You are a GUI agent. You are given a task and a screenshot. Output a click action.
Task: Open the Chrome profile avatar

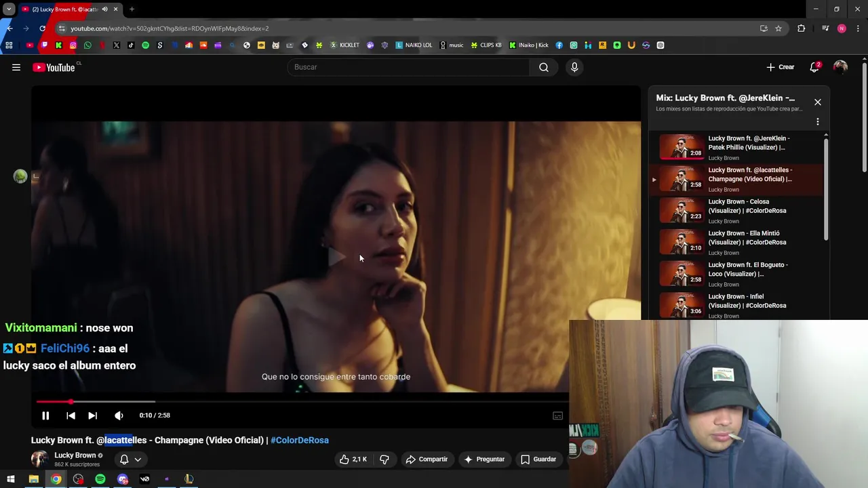842,28
